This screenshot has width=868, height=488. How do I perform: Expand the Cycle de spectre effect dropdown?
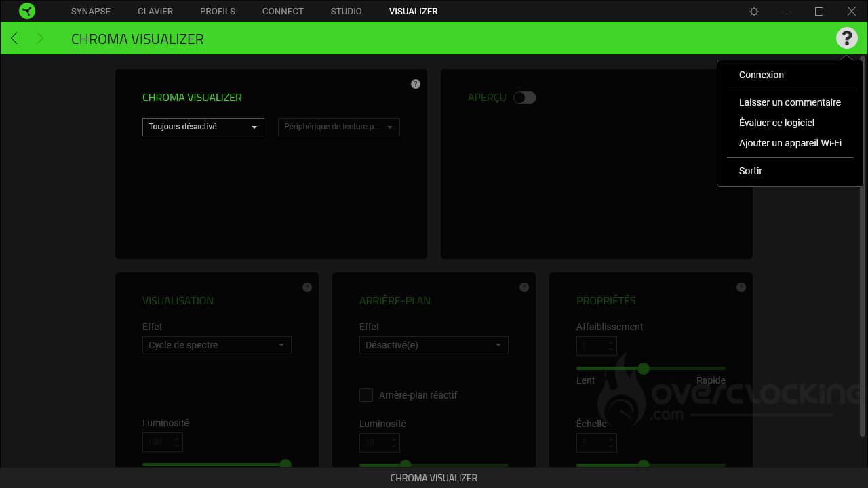(217, 345)
